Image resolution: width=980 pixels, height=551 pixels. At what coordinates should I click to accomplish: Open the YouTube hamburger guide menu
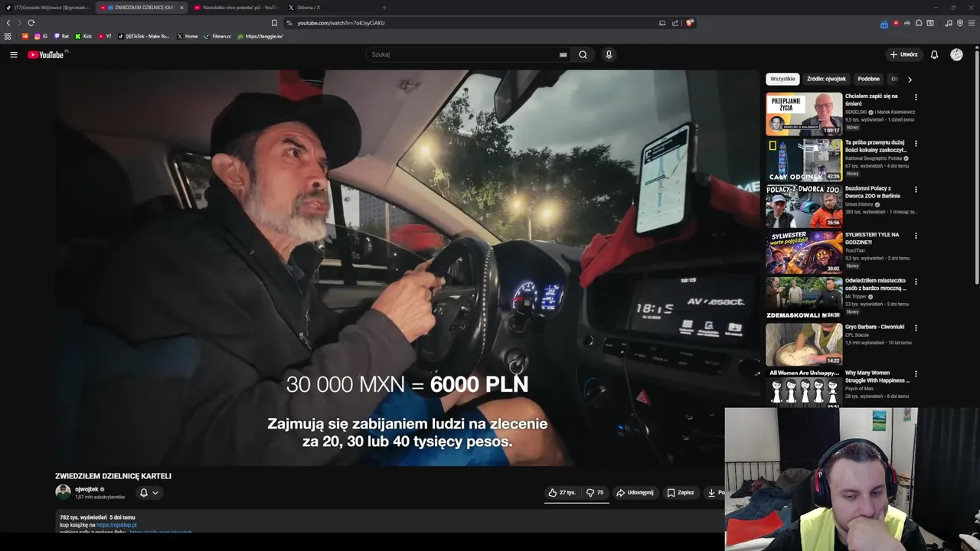pos(13,54)
